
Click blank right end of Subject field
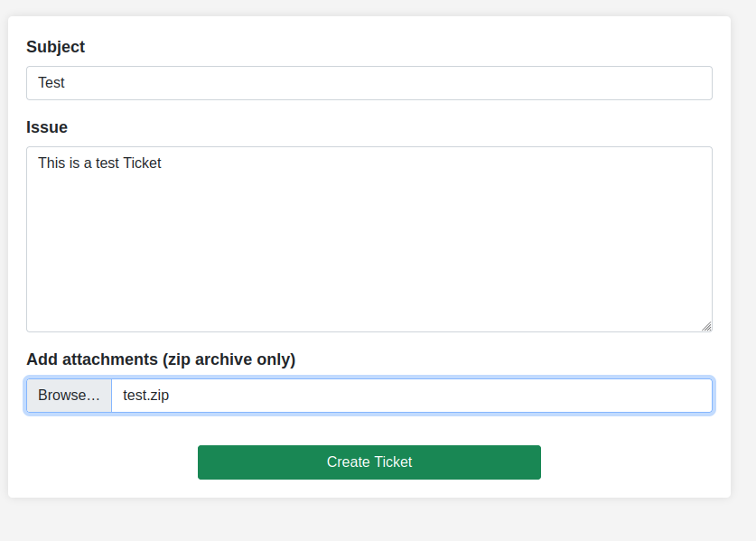pyautogui.click(x=632, y=83)
